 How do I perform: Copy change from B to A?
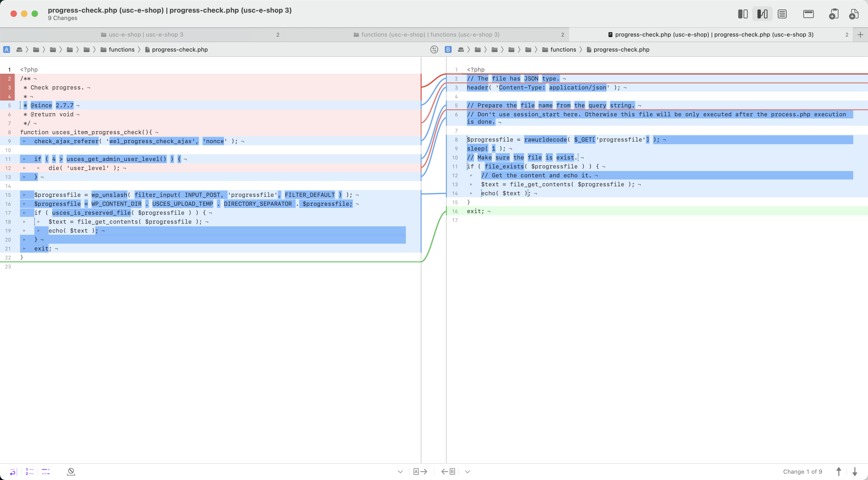click(448, 472)
